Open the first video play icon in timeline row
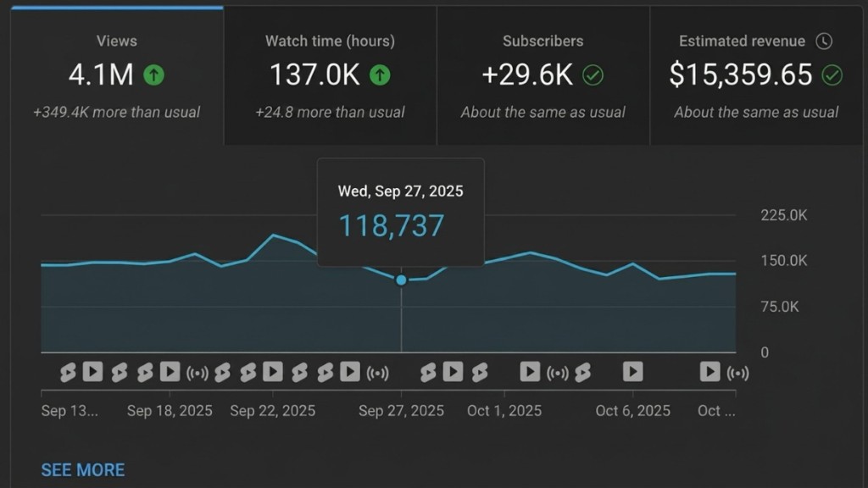 tap(93, 372)
